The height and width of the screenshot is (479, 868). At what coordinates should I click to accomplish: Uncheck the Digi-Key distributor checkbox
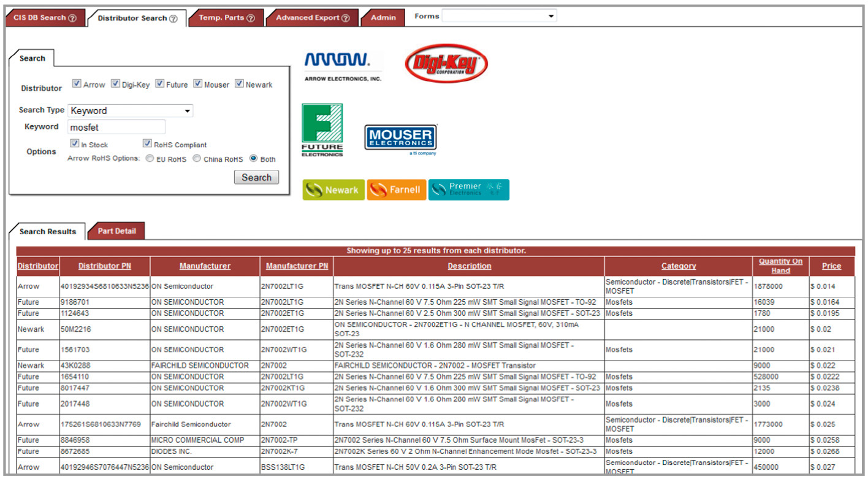pos(115,84)
